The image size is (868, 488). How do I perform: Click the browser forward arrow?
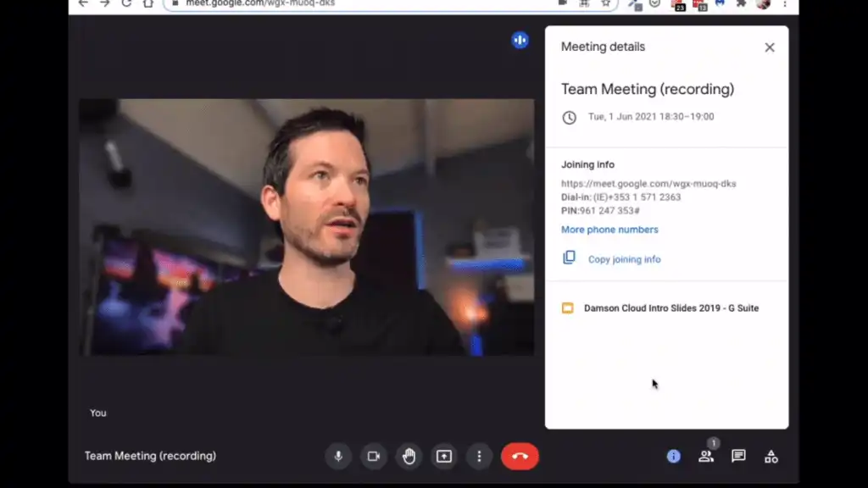coord(104,3)
